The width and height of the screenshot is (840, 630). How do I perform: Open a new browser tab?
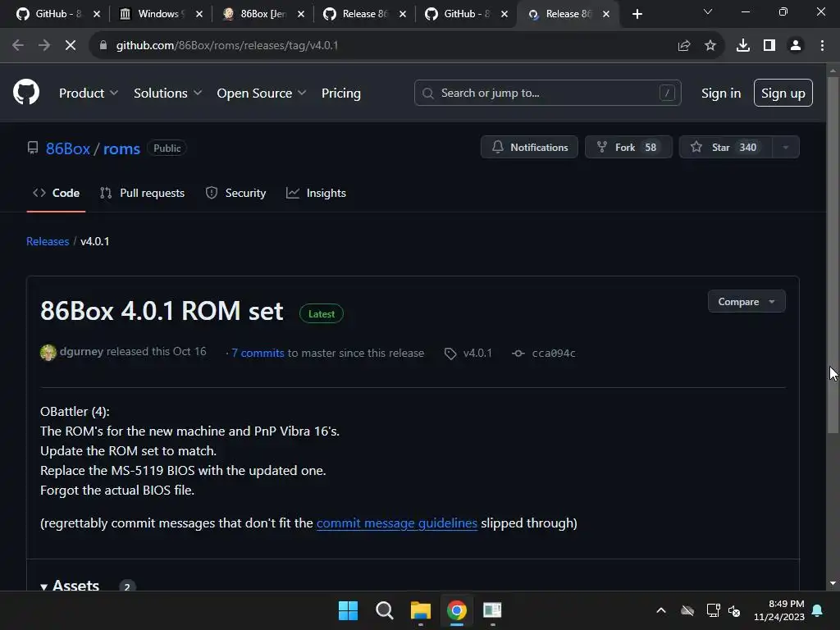click(x=637, y=14)
